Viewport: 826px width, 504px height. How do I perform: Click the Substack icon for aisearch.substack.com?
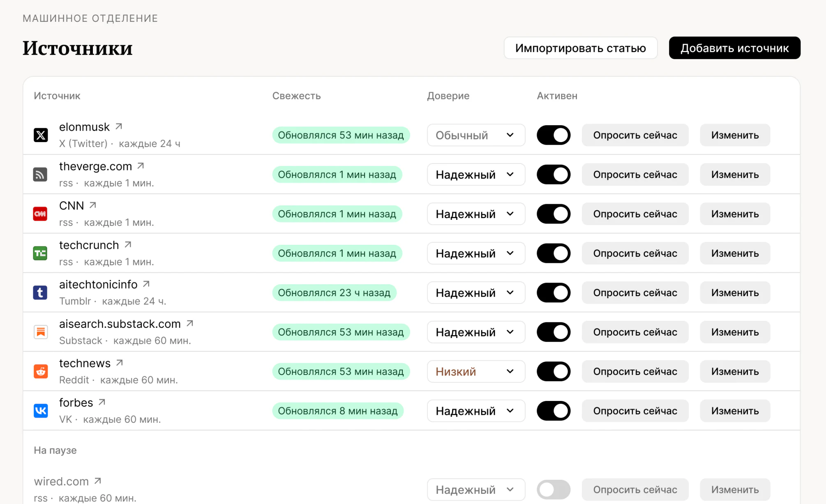[x=40, y=332]
